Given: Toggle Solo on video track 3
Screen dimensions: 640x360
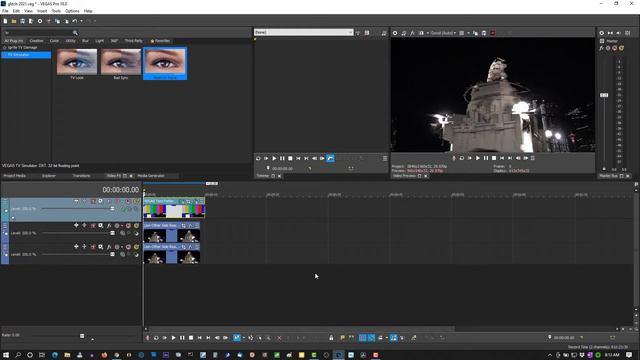Looking at the screenshot, I should (x=136, y=247).
